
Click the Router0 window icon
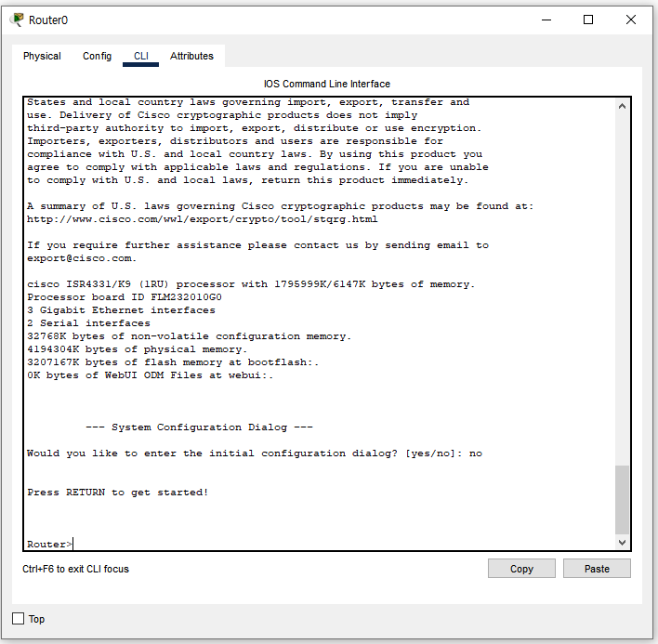pyautogui.click(x=18, y=20)
